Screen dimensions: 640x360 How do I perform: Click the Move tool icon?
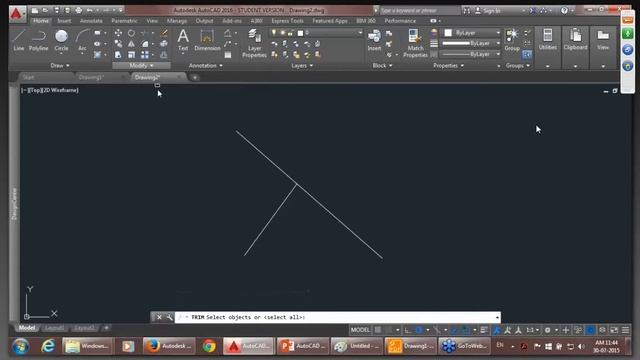pos(118,33)
